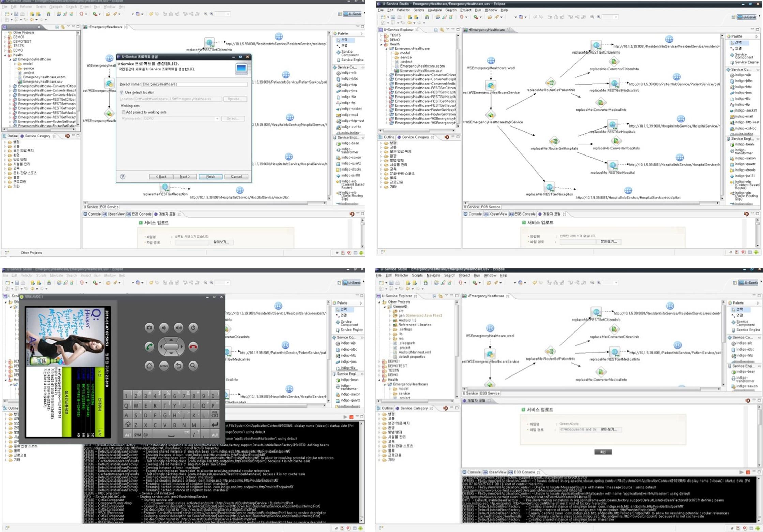Tap the emulator's back arrow button
The width and height of the screenshot is (763, 532).
[179, 366]
